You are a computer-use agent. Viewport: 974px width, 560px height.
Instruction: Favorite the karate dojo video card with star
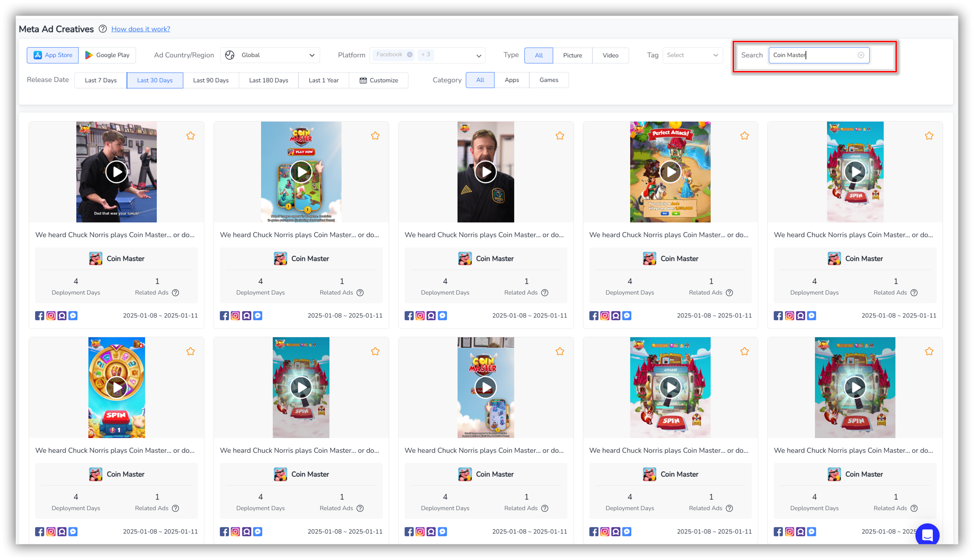click(x=191, y=136)
